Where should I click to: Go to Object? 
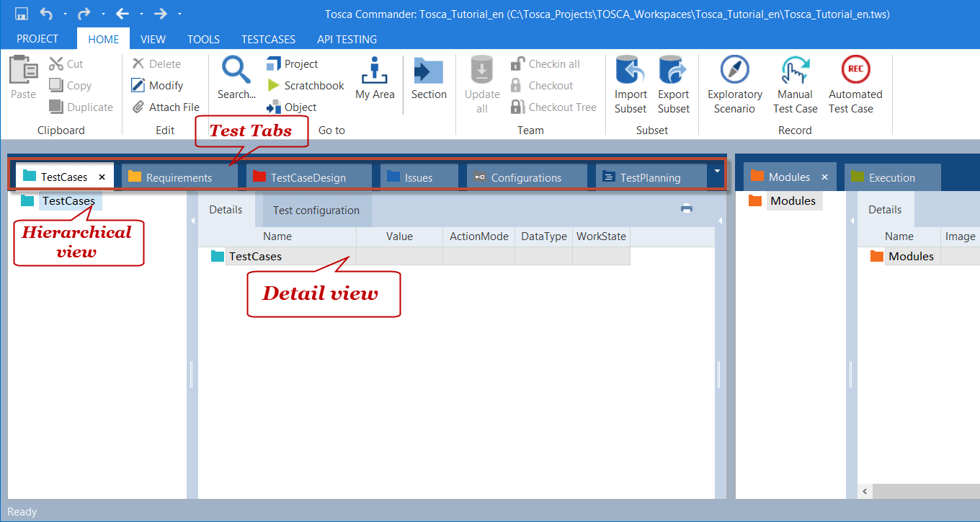291,107
